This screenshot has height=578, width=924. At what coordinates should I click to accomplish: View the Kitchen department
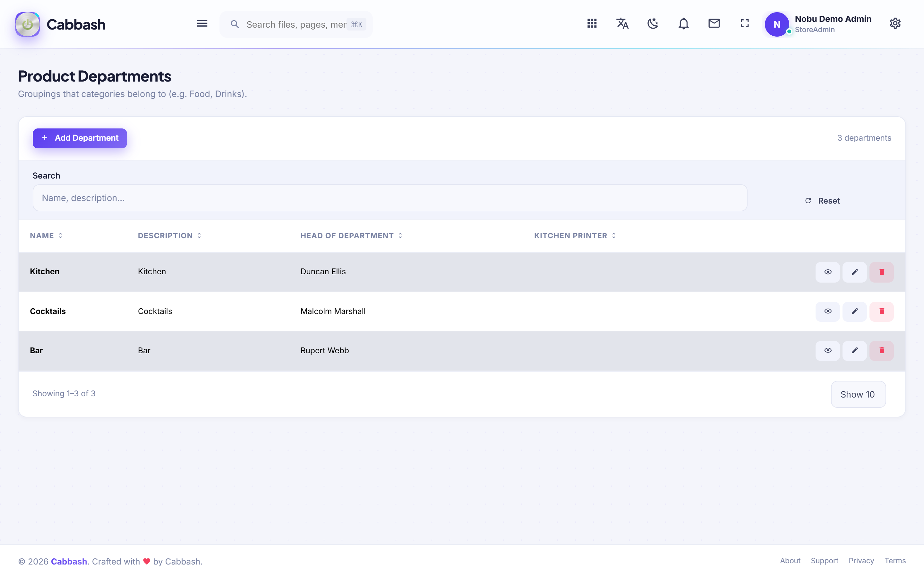[x=827, y=272]
